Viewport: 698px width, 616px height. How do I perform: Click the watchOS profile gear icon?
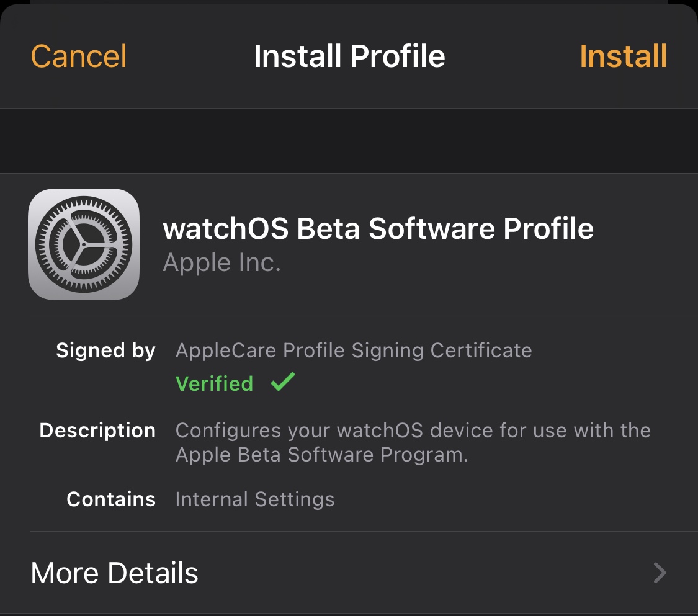[84, 244]
